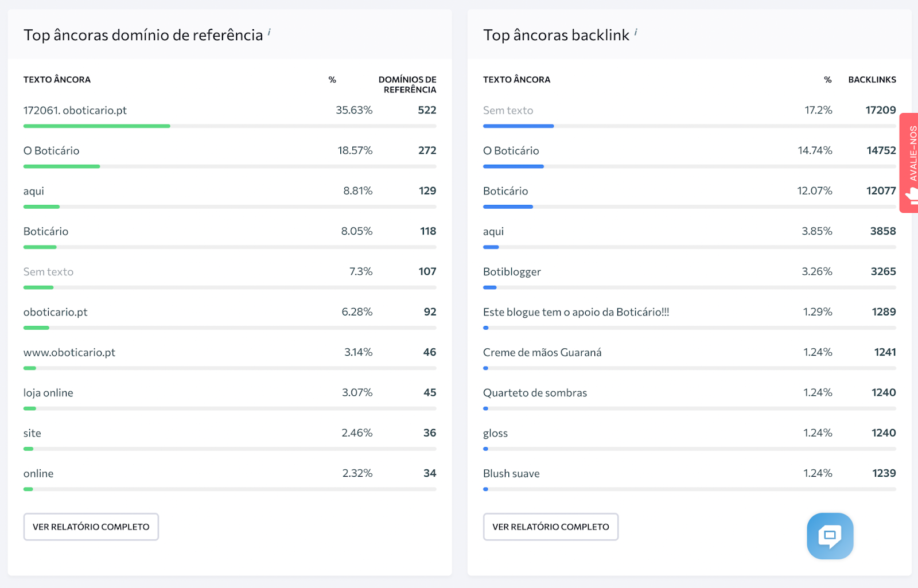Click the 'gloss' anchor text
The width and height of the screenshot is (918, 588).
(495, 433)
